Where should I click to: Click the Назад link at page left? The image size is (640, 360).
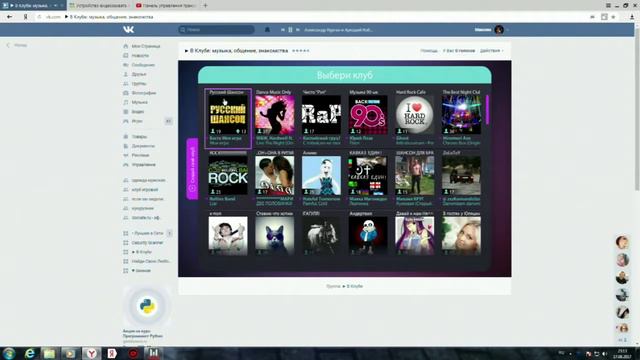click(x=17, y=45)
